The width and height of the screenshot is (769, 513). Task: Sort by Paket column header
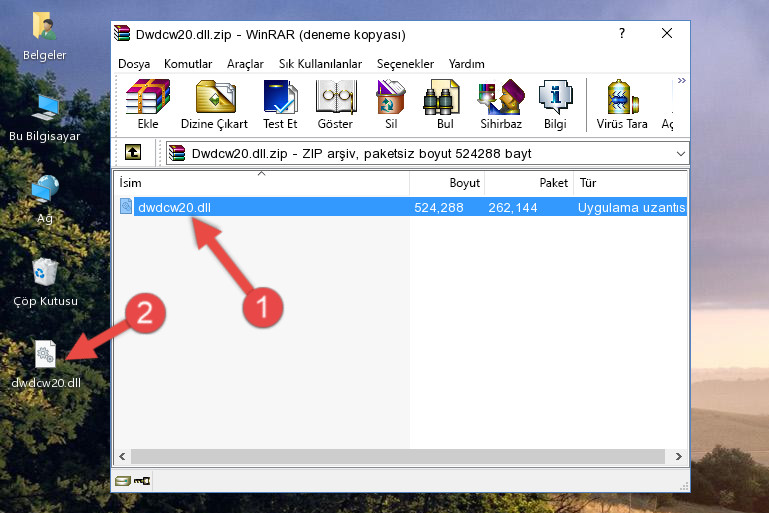[529, 182]
